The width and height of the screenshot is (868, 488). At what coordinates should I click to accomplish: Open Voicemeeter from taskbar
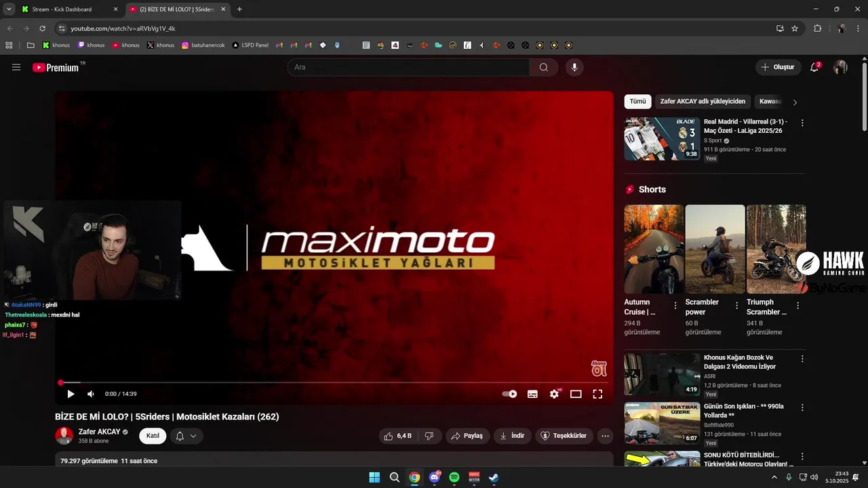tap(474, 477)
